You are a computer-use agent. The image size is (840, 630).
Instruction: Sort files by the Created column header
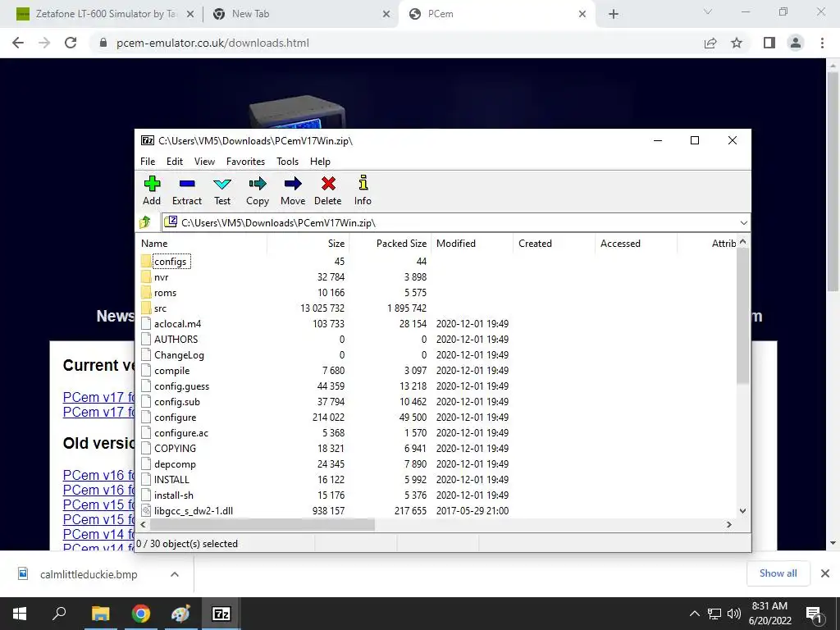pyautogui.click(x=554, y=243)
